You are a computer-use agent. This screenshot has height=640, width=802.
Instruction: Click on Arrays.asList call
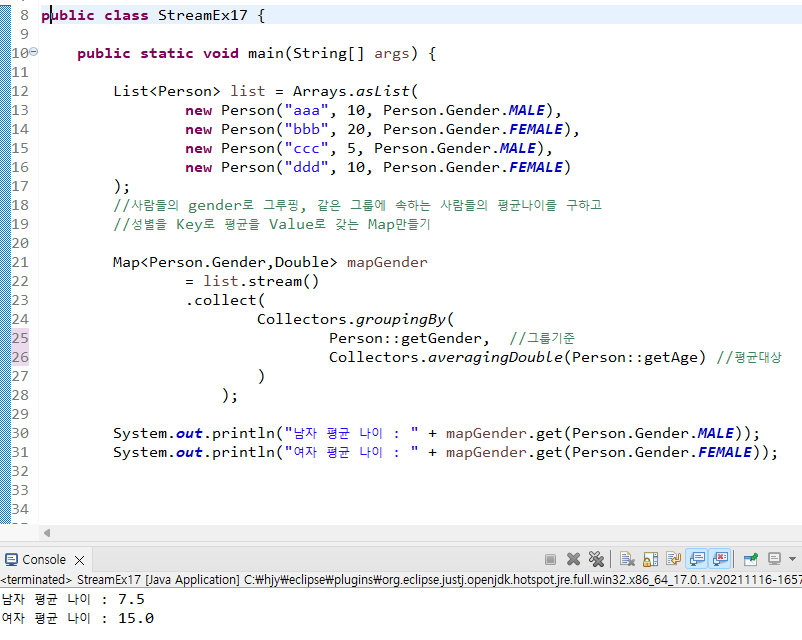click(355, 92)
